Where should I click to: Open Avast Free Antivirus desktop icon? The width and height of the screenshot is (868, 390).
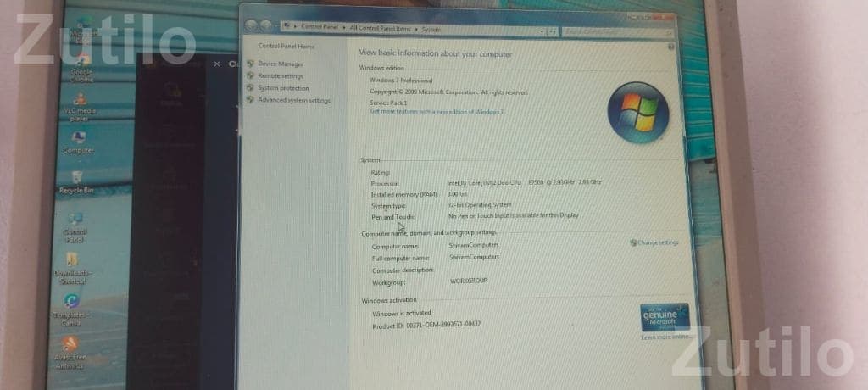(x=70, y=353)
